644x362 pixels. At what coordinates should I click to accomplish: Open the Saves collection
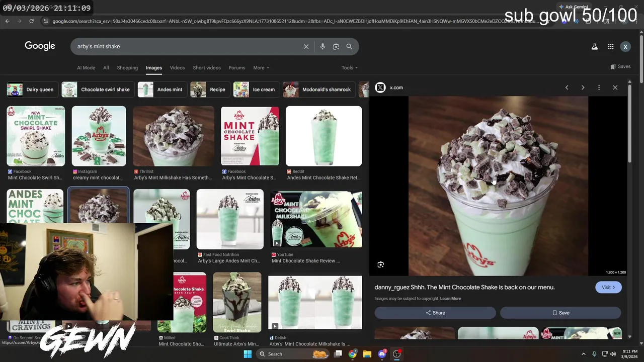point(620,66)
